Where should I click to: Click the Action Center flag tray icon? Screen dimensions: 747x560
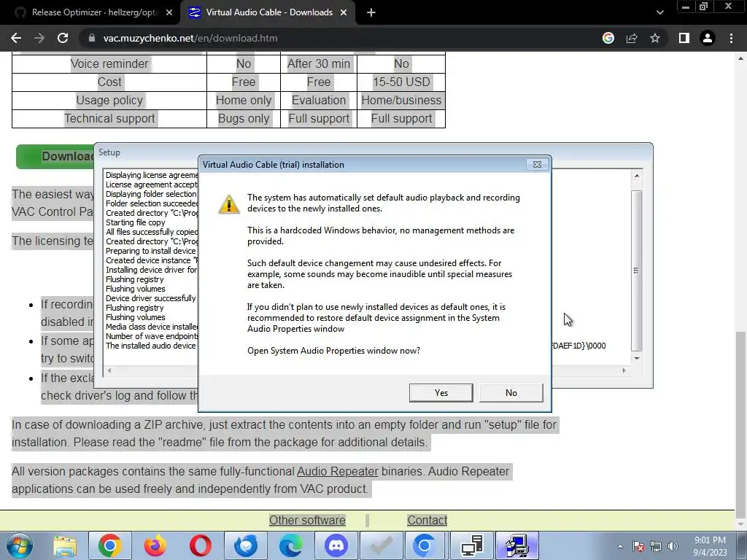(x=638, y=546)
